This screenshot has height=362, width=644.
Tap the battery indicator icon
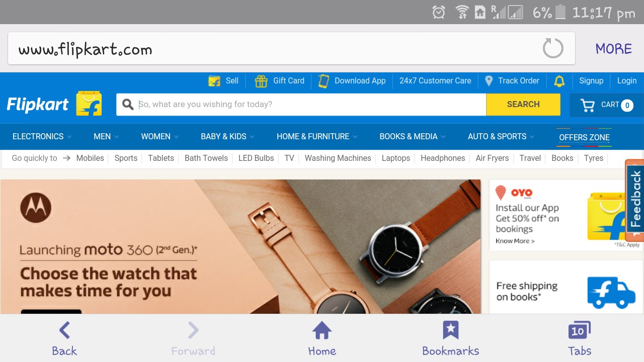[x=560, y=12]
